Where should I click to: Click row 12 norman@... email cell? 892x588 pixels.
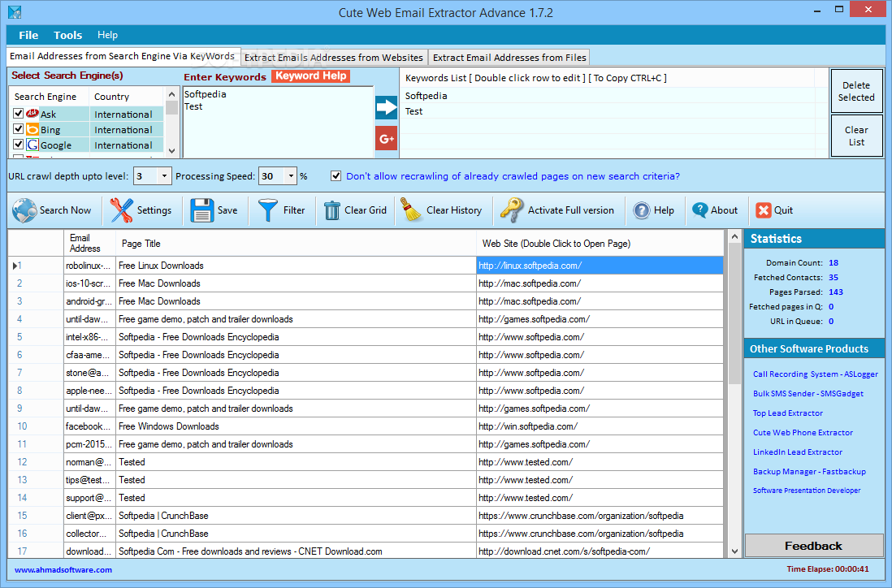(90, 462)
